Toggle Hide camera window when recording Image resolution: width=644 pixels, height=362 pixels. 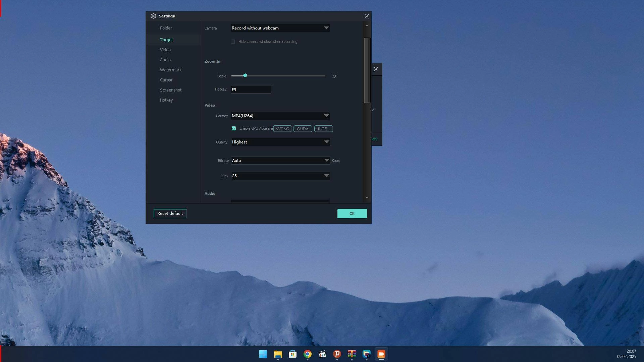coord(233,42)
